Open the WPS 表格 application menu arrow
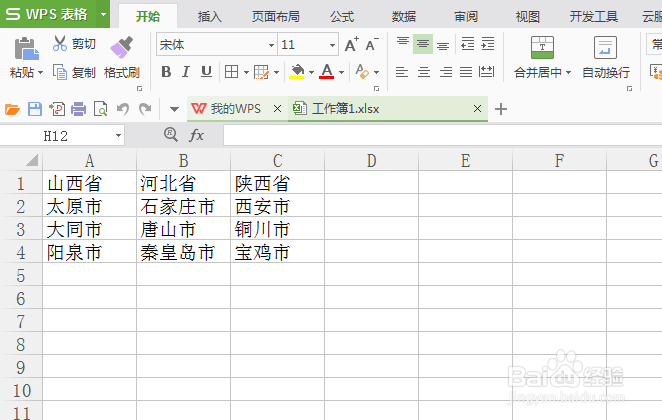This screenshot has height=420, width=662. (103, 14)
